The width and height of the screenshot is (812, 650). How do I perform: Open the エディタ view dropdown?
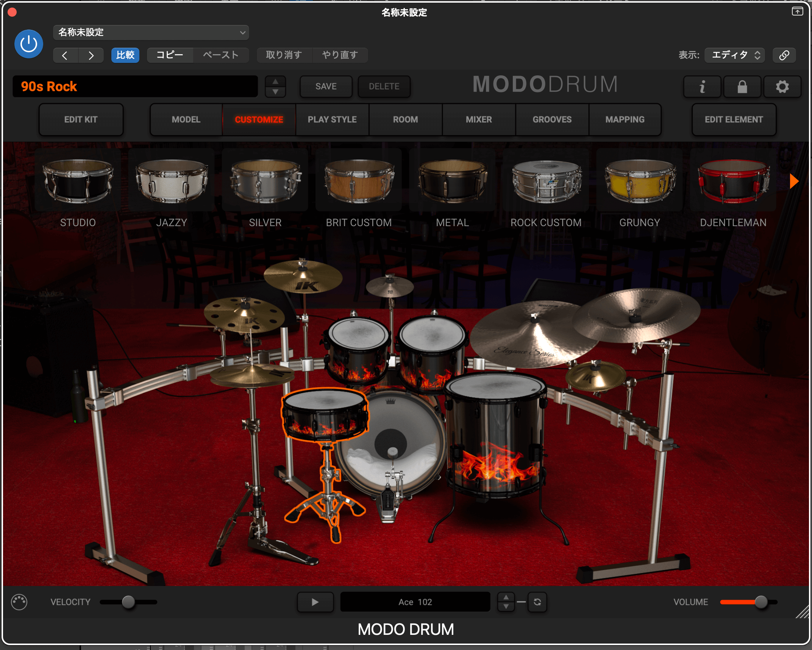(x=734, y=55)
